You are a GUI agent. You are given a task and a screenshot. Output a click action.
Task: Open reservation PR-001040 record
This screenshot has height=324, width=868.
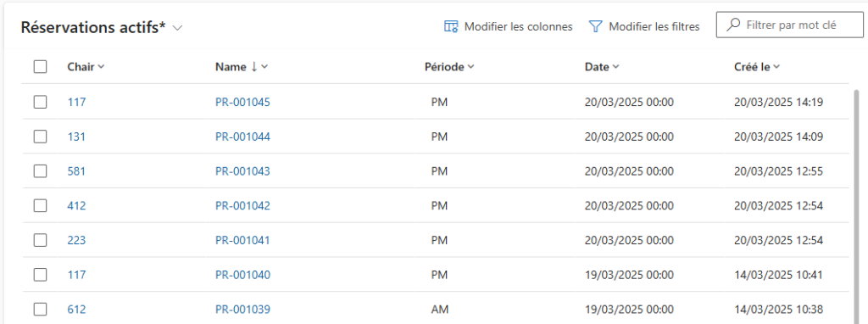[242, 275]
